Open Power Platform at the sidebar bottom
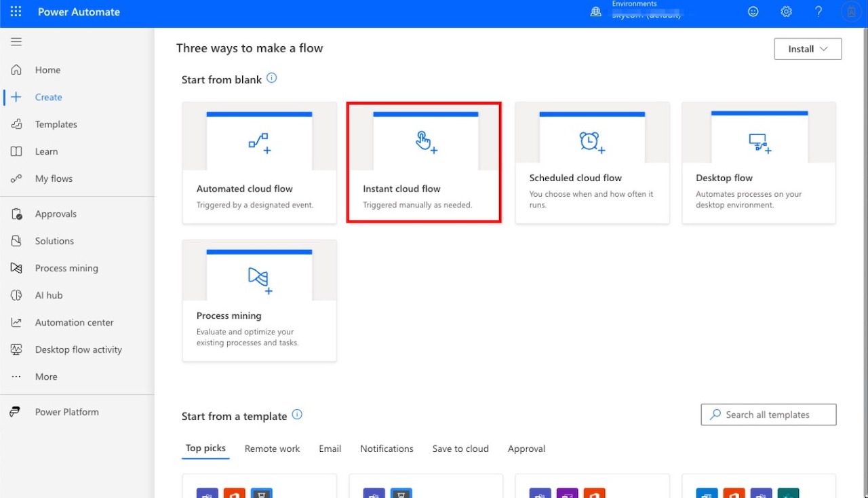Viewport: 868px width, 498px height. (66, 412)
